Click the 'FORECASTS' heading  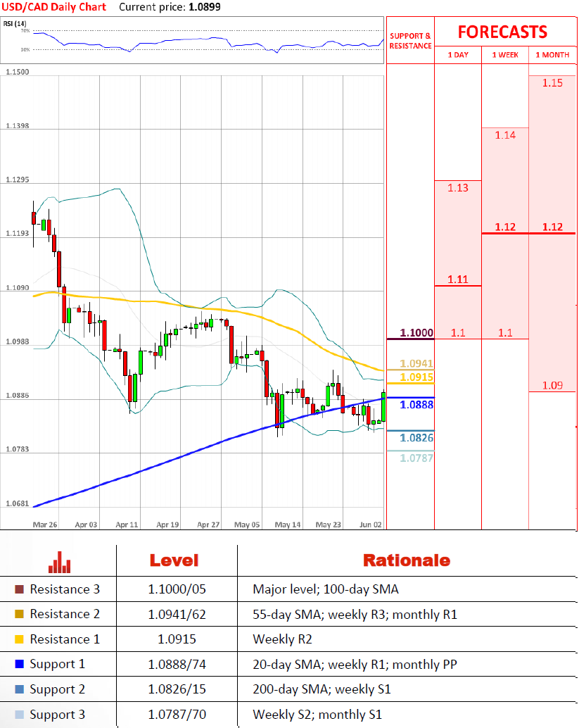[502, 32]
